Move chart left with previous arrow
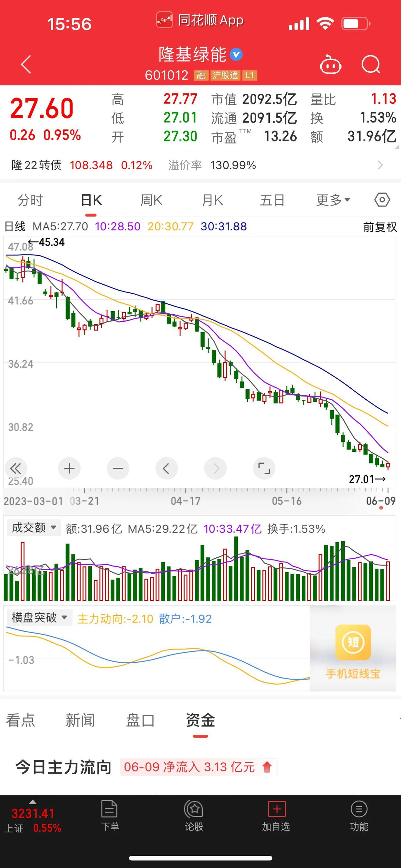The width and height of the screenshot is (401, 868). tap(166, 468)
